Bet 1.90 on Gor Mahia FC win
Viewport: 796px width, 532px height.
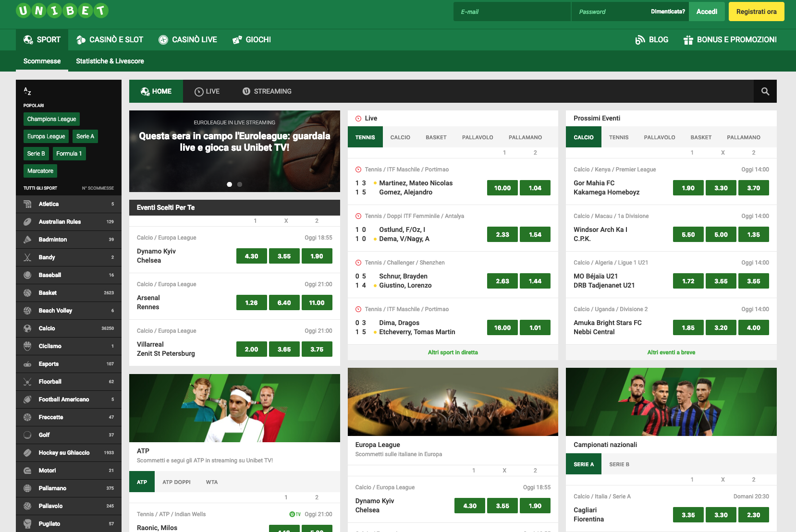point(688,188)
